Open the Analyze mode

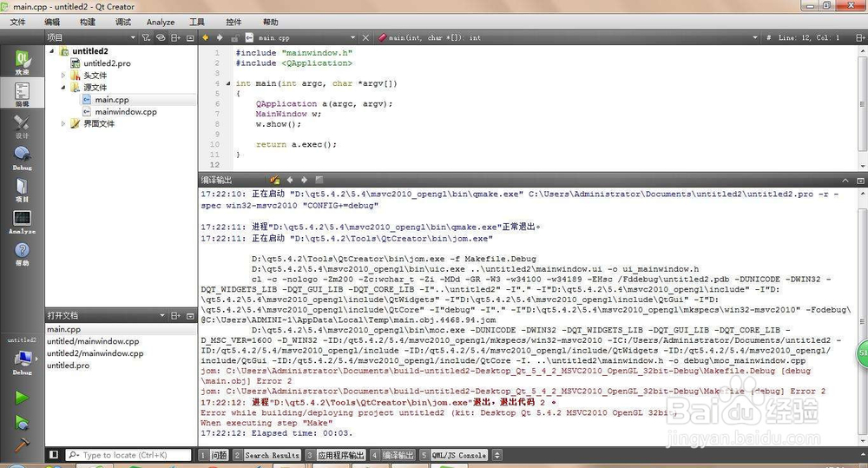[23, 222]
